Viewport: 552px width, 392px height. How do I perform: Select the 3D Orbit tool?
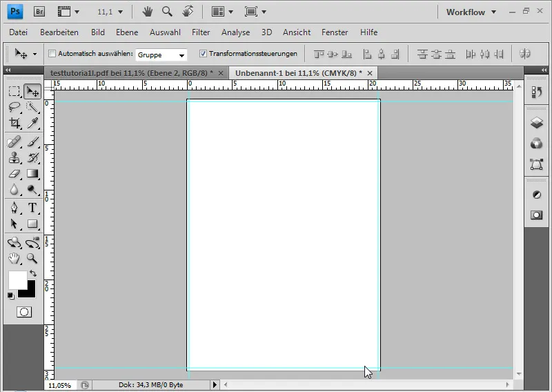[32, 243]
